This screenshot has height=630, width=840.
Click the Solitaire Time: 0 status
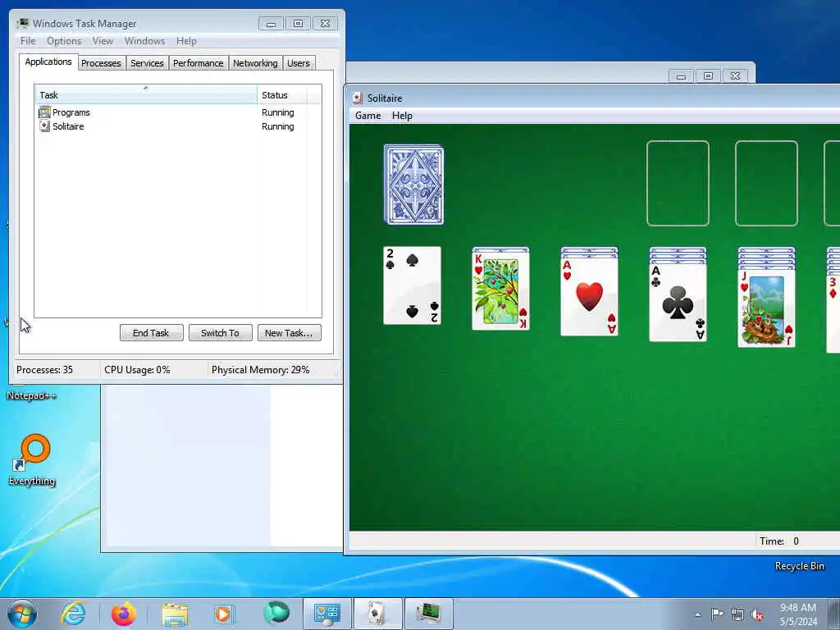point(779,541)
